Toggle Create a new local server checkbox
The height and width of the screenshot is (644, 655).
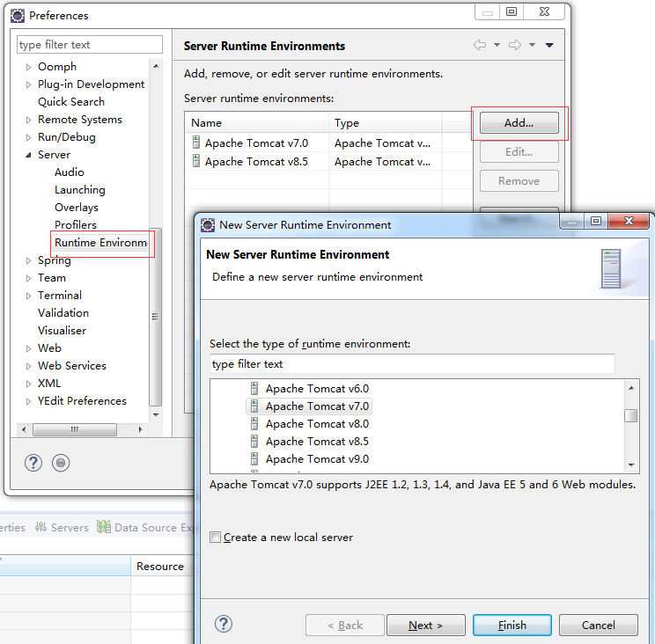215,538
